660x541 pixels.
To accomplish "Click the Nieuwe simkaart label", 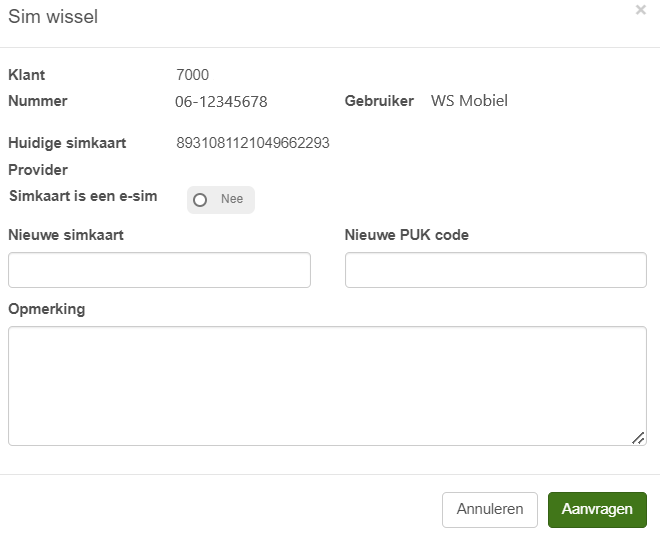I will pos(66,235).
